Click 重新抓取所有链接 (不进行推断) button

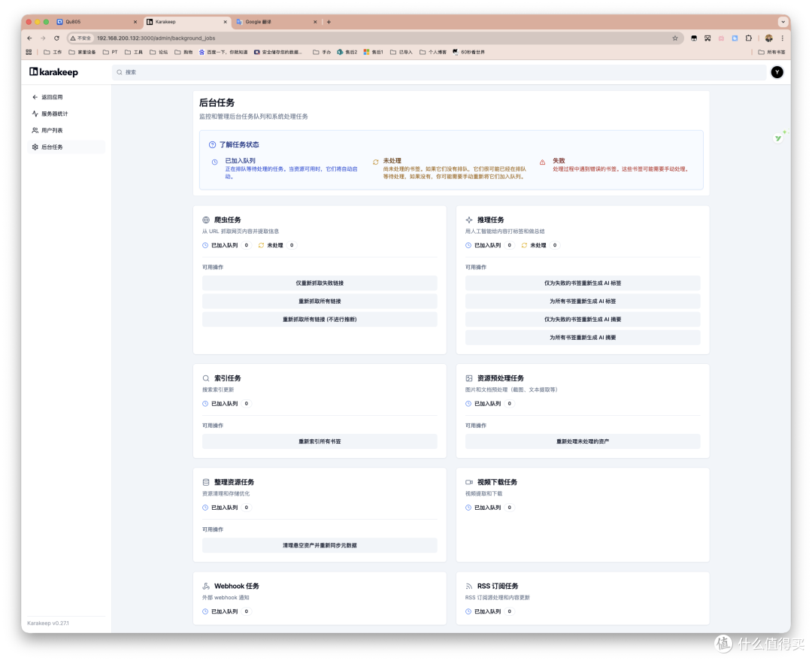click(x=320, y=319)
